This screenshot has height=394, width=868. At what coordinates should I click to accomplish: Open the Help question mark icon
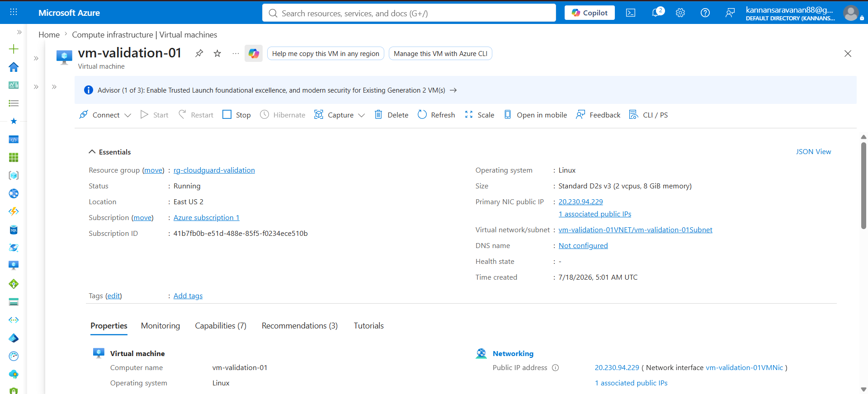[x=705, y=13]
